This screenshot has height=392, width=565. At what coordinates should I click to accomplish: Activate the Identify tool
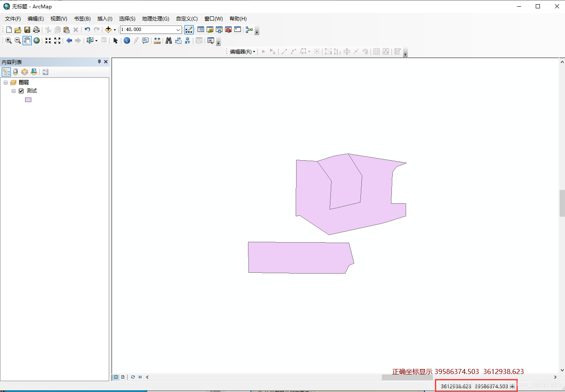pos(127,41)
